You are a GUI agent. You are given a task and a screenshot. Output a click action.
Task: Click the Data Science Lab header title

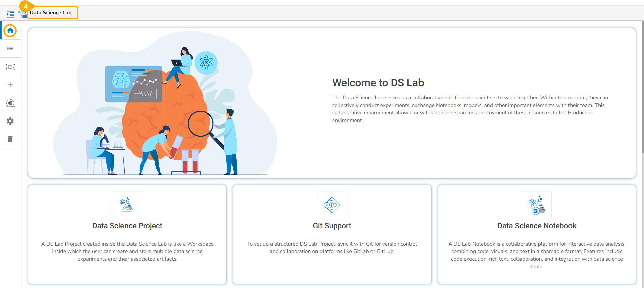tap(51, 13)
